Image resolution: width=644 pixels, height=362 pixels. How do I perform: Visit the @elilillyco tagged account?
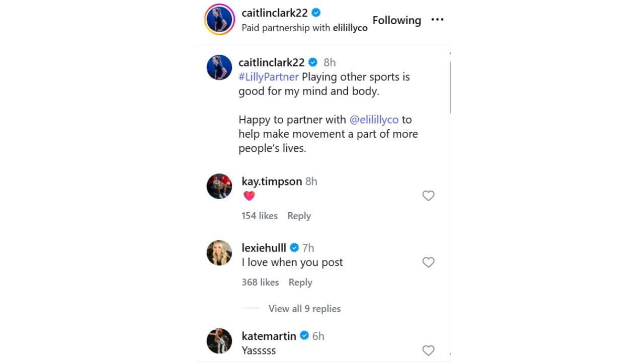click(x=374, y=120)
